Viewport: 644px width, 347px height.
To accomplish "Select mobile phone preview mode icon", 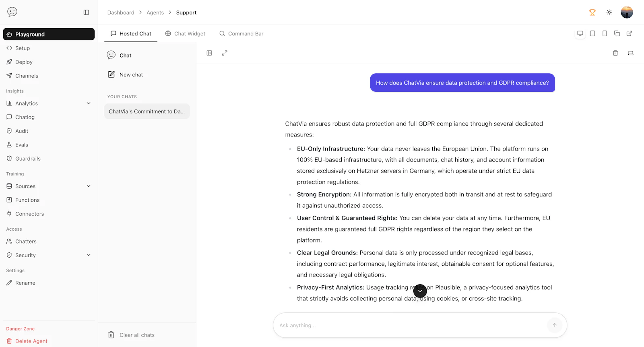I will 605,33.
